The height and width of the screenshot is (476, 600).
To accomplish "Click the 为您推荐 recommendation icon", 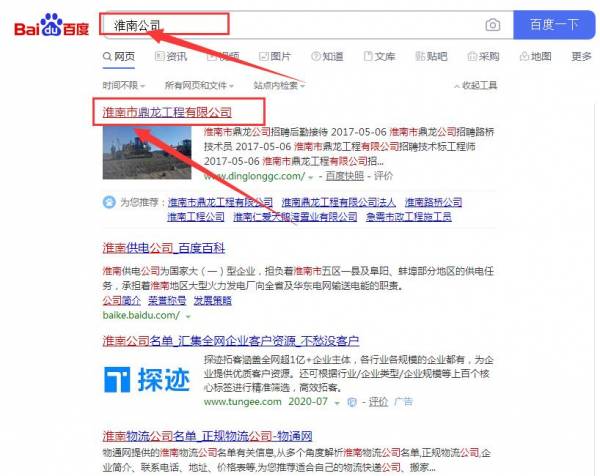I will point(109,202).
